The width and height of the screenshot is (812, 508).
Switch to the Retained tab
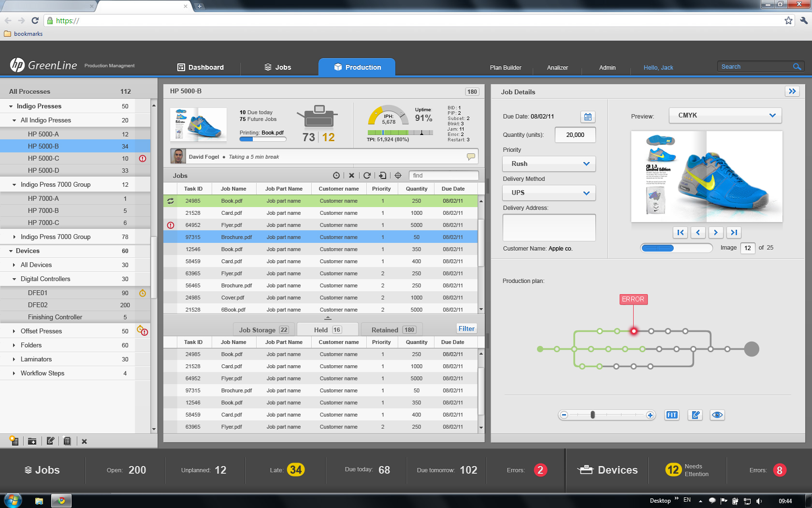pyautogui.click(x=393, y=329)
